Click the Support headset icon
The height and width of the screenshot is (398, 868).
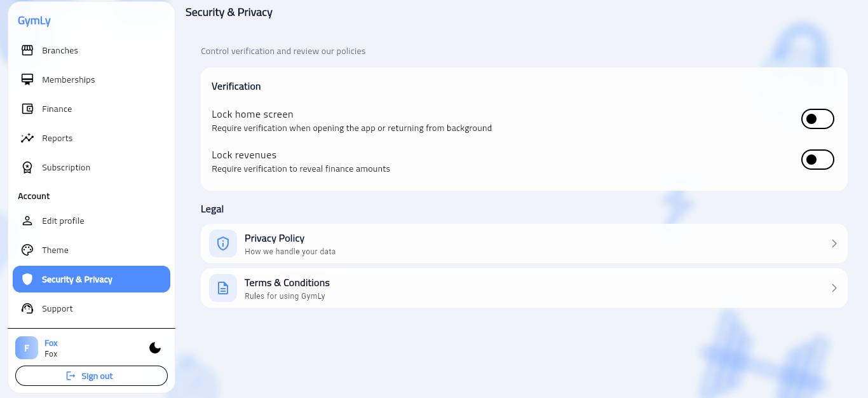(x=27, y=308)
